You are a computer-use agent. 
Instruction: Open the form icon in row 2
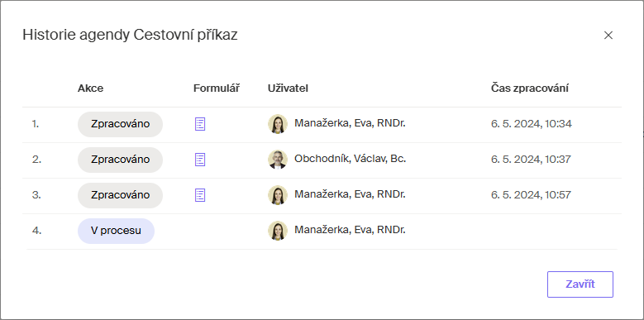[200, 160]
